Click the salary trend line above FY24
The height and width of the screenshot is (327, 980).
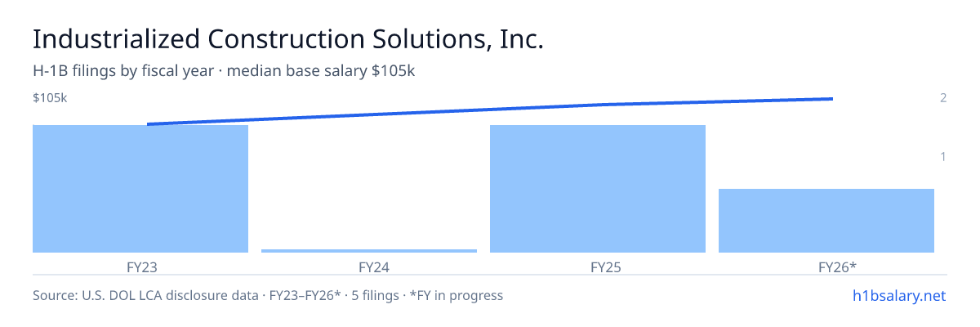tap(369, 114)
